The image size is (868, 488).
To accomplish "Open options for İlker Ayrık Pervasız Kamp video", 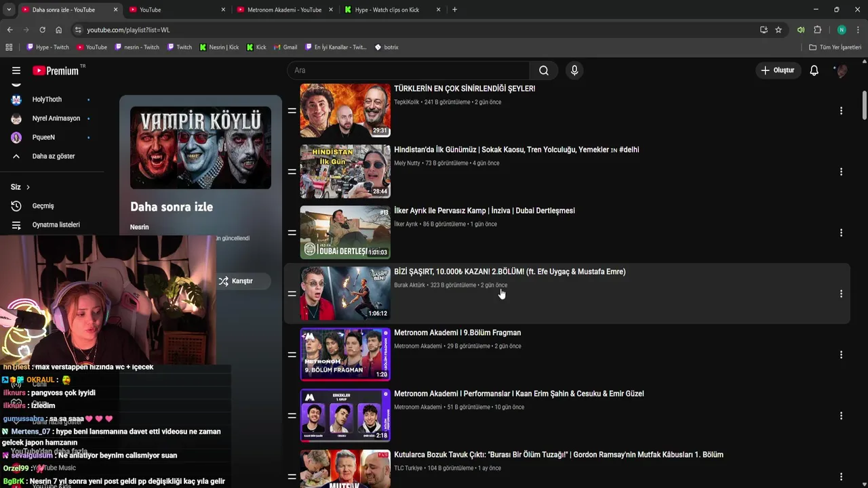I will click(x=841, y=232).
